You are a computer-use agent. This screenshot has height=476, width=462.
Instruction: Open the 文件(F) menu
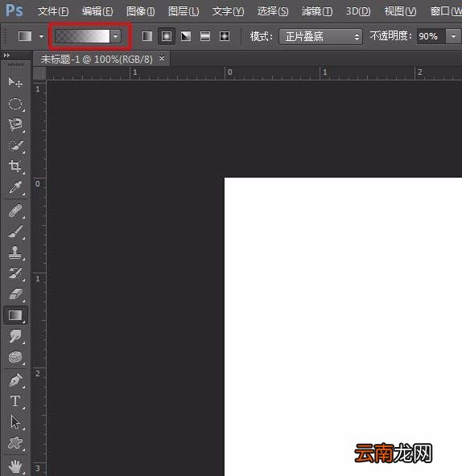click(53, 11)
